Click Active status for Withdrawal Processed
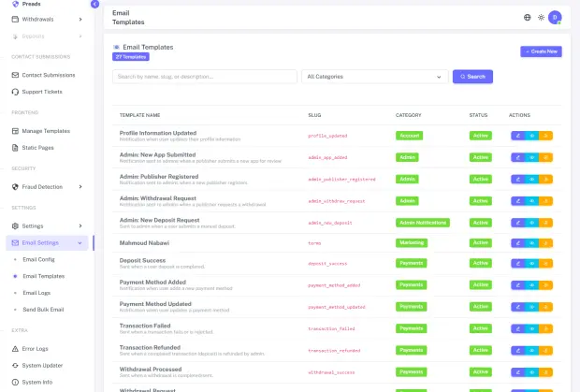Screen dimensions: 580x392 click(481, 372)
